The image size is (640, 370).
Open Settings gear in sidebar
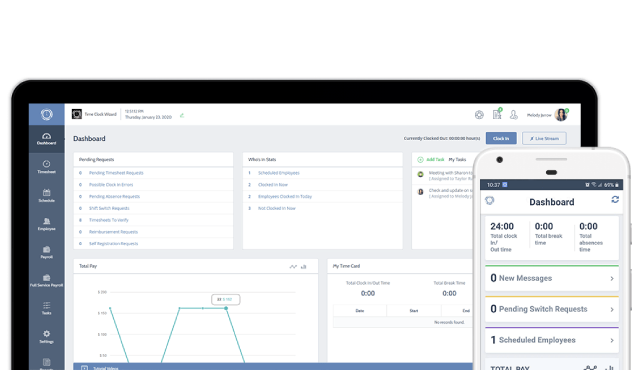pos(47,337)
